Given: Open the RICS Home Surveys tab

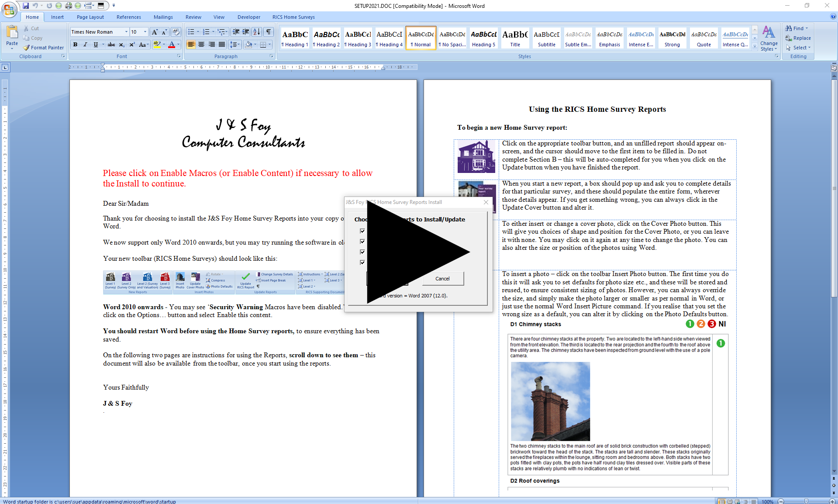Looking at the screenshot, I should click(293, 17).
